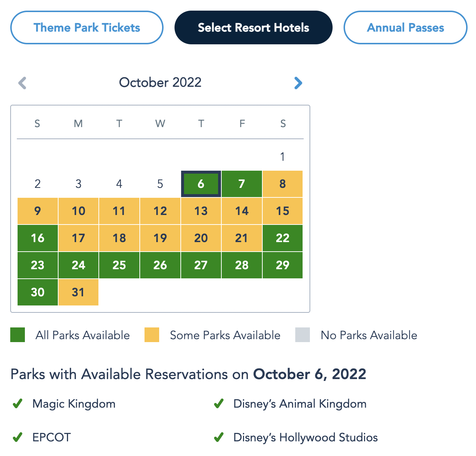
Task: Select October 13 date cell
Action: [201, 211]
